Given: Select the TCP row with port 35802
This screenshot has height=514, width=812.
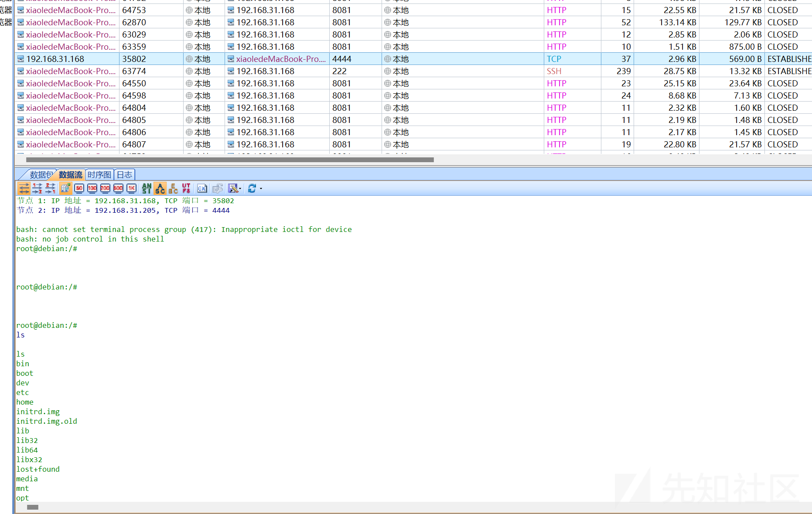Looking at the screenshot, I should click(x=413, y=59).
